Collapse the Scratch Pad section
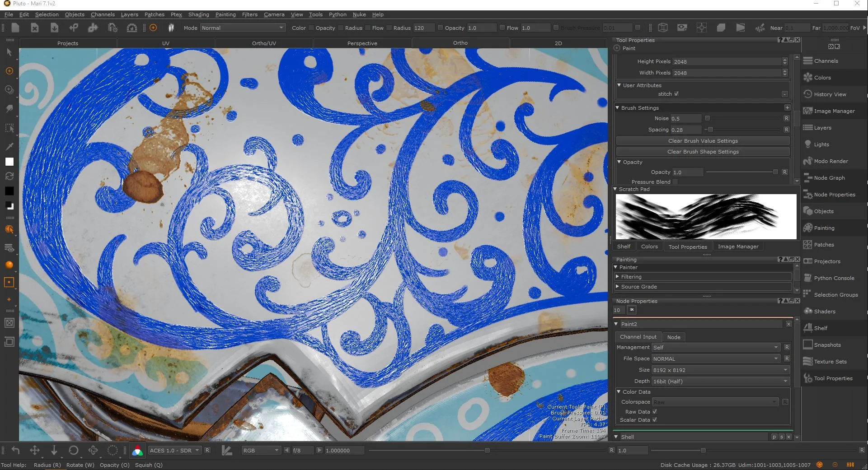 [x=615, y=189]
